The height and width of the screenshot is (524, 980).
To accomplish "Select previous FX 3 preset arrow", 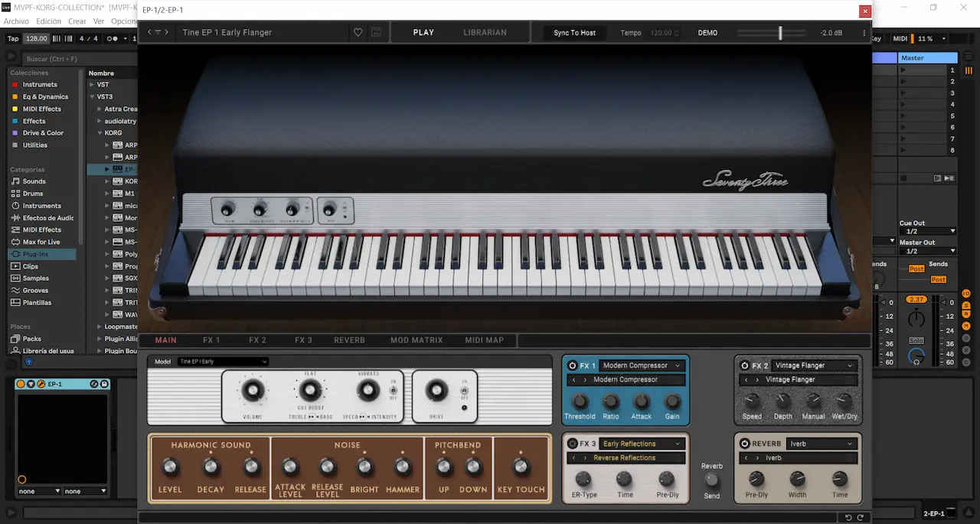I will 574,457.
